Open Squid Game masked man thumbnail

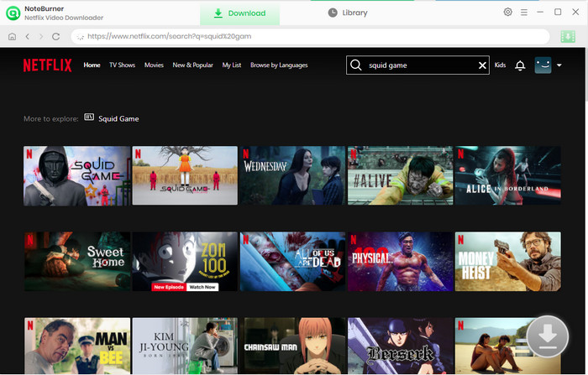click(77, 175)
